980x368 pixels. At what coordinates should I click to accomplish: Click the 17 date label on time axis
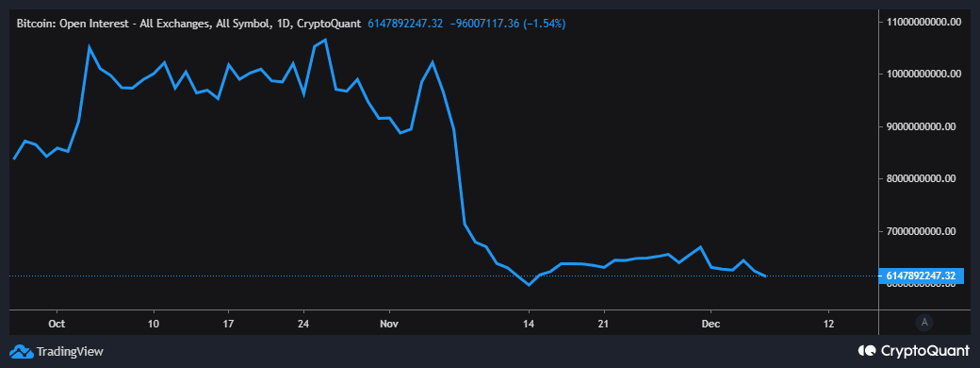[228, 324]
